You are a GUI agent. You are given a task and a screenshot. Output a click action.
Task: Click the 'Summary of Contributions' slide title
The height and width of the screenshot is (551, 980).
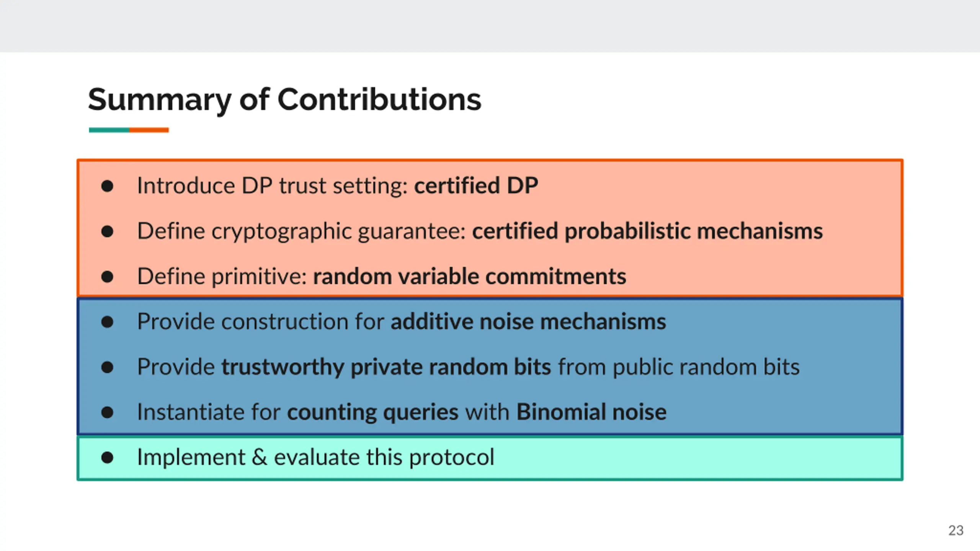[284, 99]
